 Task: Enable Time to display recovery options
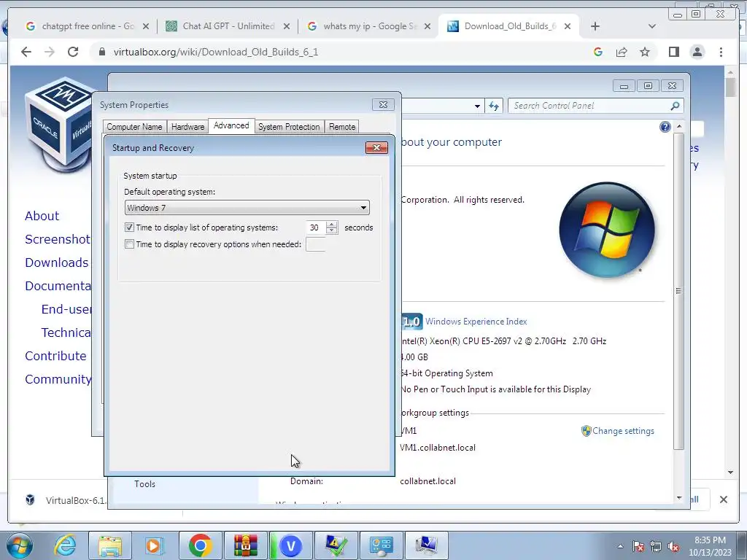(129, 244)
